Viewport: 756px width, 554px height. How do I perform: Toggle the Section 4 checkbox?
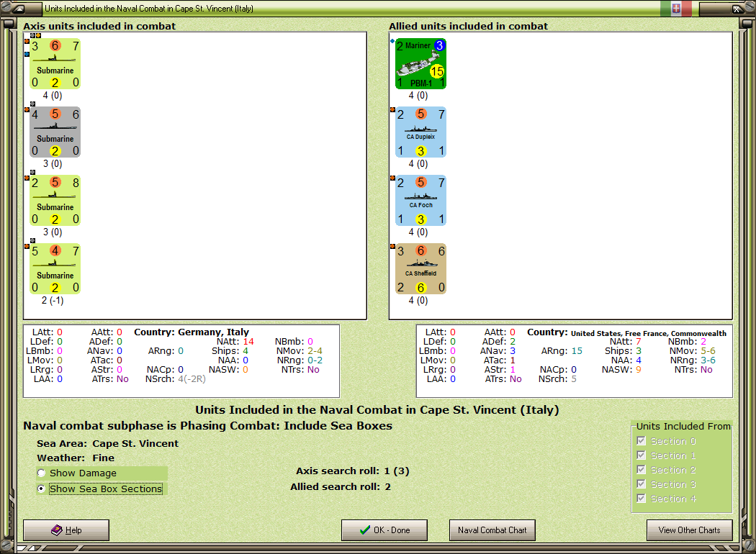642,499
